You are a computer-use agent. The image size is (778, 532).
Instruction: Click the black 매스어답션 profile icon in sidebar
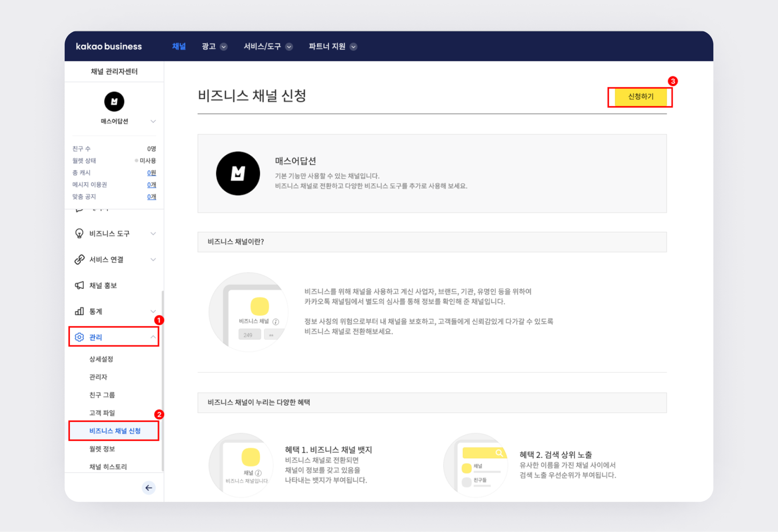click(x=114, y=102)
